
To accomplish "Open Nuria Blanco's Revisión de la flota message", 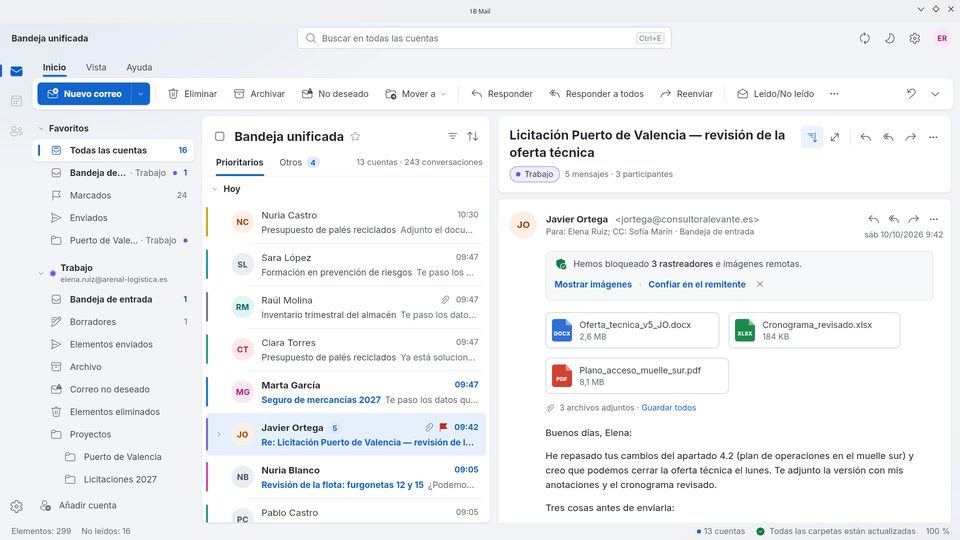I will click(345, 478).
